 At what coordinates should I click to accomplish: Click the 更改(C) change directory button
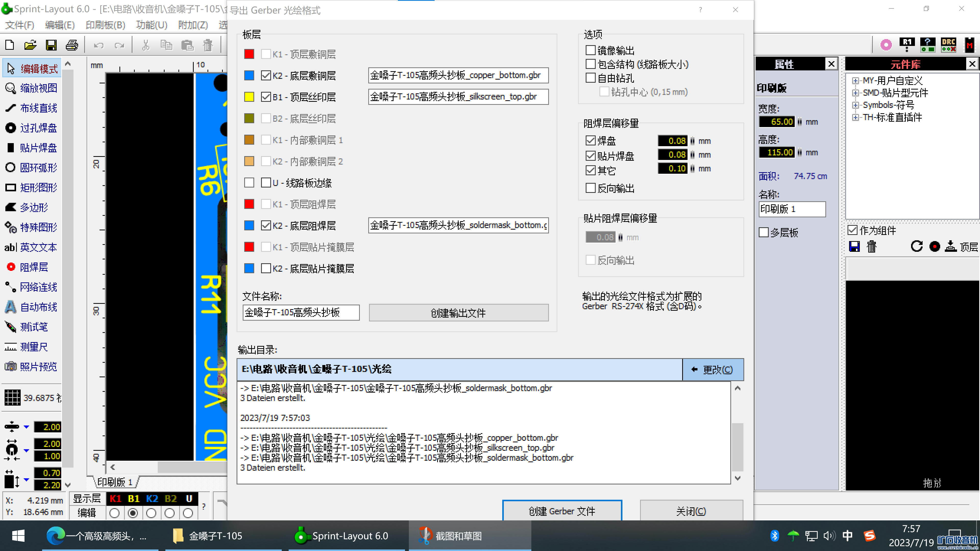coord(713,369)
